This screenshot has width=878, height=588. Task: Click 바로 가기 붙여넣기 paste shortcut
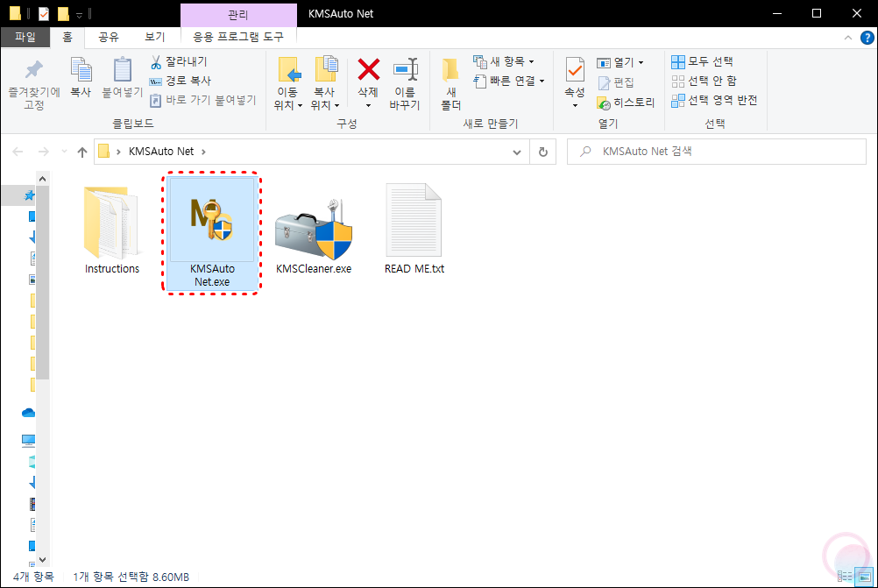[x=202, y=100]
